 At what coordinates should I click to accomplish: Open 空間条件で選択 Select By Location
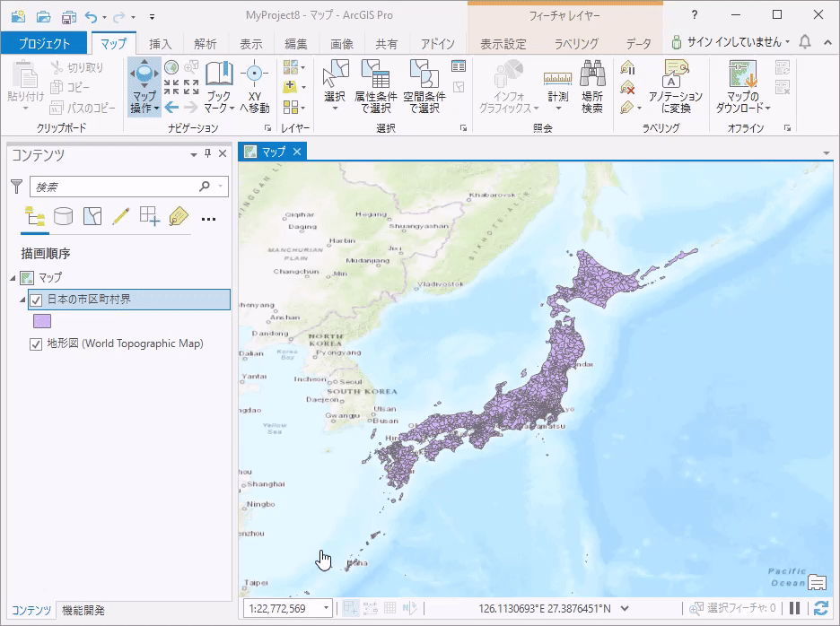point(424,86)
